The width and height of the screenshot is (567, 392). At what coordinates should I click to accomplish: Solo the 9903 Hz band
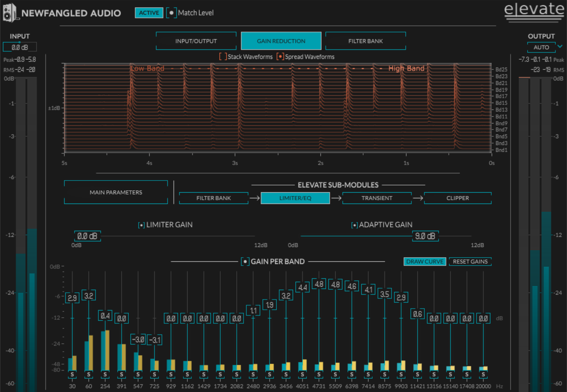401,375
